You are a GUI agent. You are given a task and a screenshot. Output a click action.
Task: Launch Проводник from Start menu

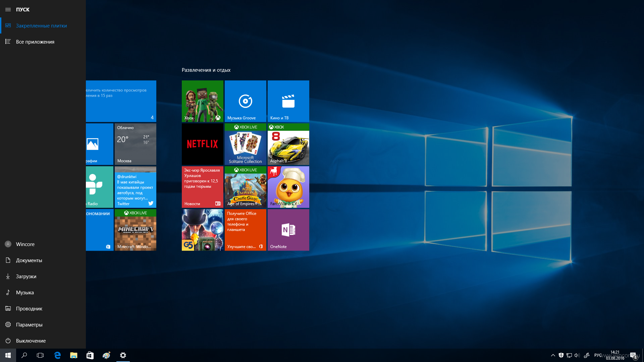pyautogui.click(x=43, y=308)
